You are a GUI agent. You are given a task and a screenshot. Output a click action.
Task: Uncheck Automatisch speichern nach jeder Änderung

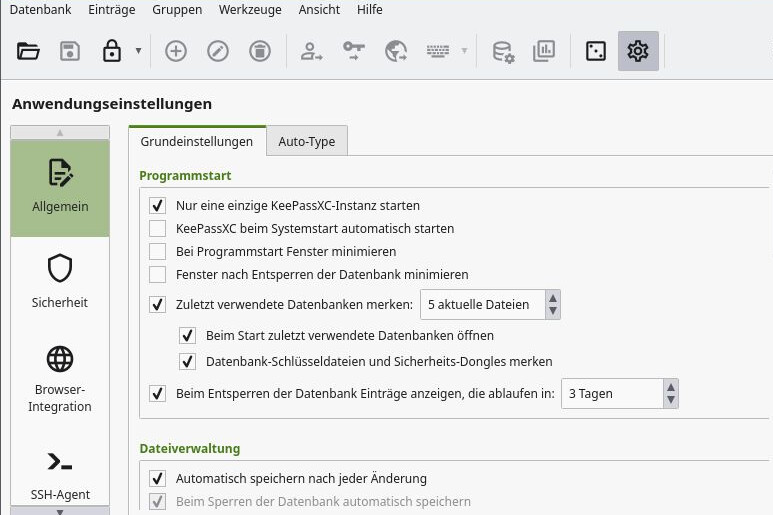[158, 479]
